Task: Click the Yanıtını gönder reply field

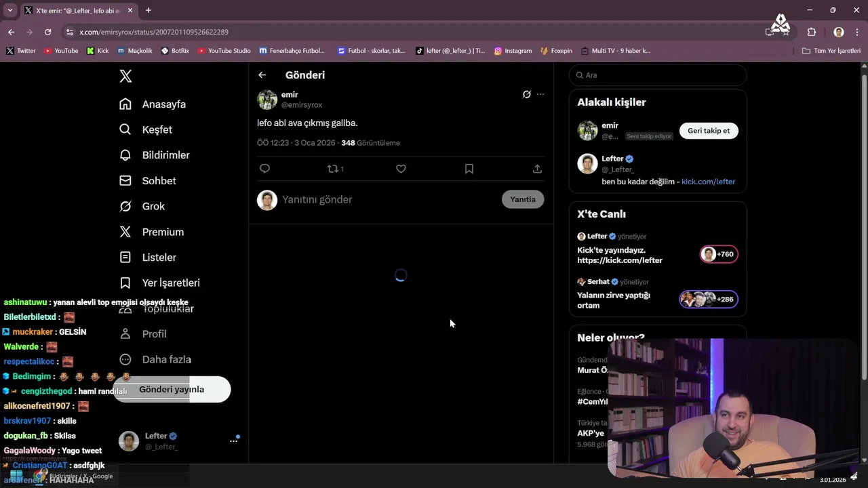Action: click(388, 199)
